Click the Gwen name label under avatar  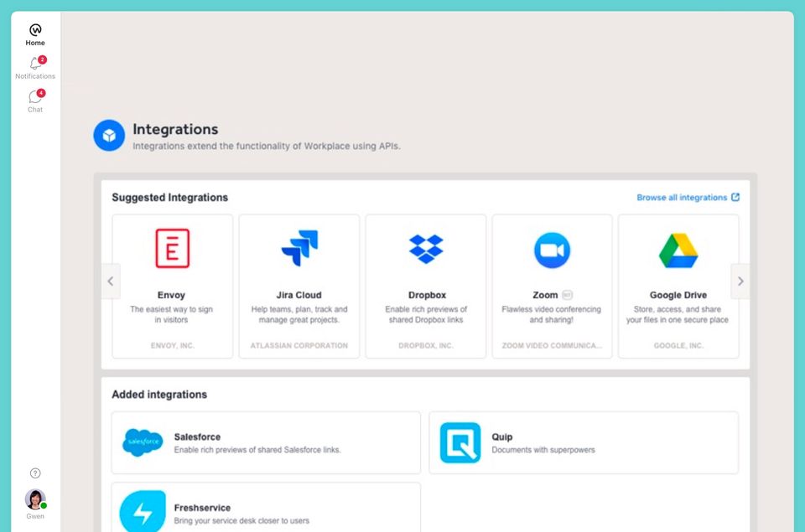tap(35, 517)
